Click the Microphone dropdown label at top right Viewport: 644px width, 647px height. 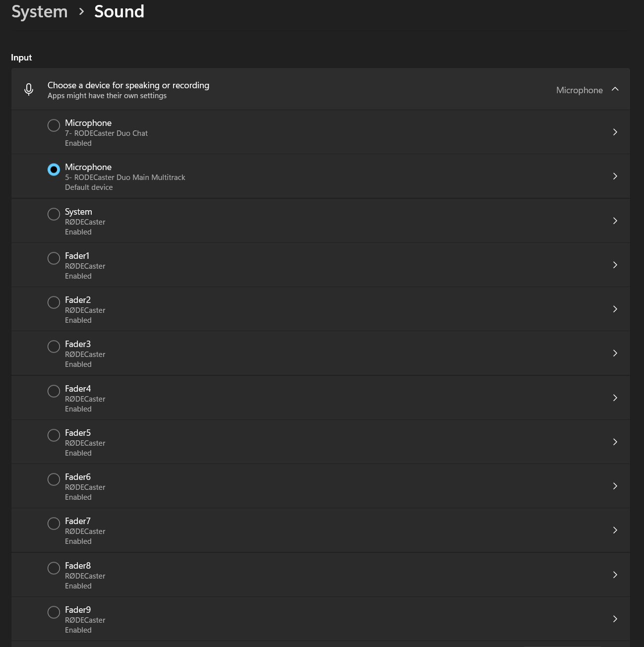579,90
